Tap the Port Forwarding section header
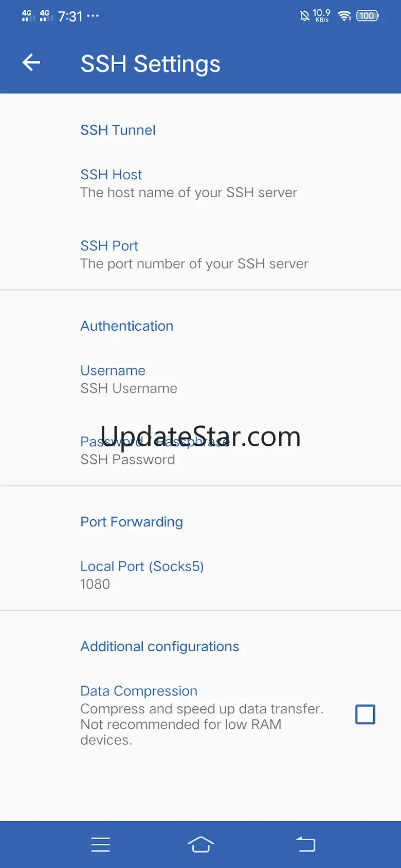The width and height of the screenshot is (401, 868). click(x=132, y=522)
